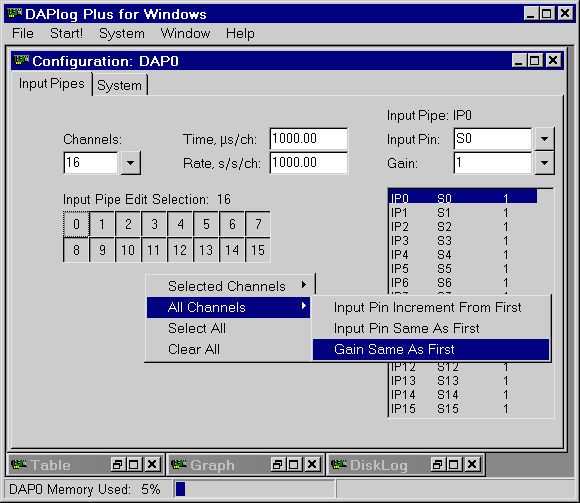Select the IP6 S6 row in list
Screen dimensions: 580x503
463,283
